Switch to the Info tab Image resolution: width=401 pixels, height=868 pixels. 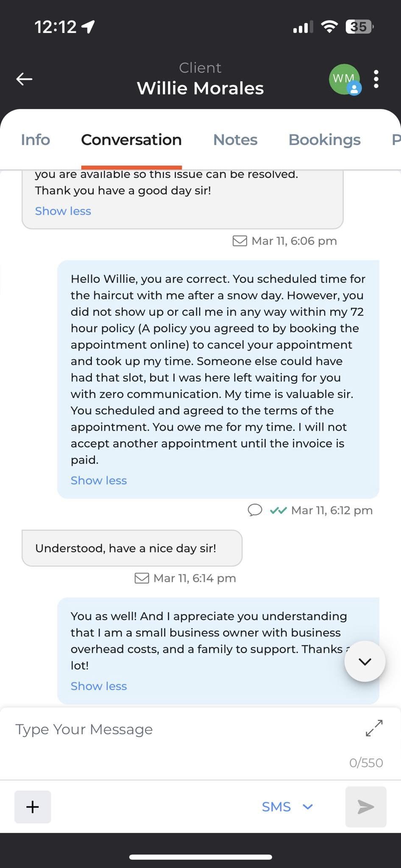36,140
